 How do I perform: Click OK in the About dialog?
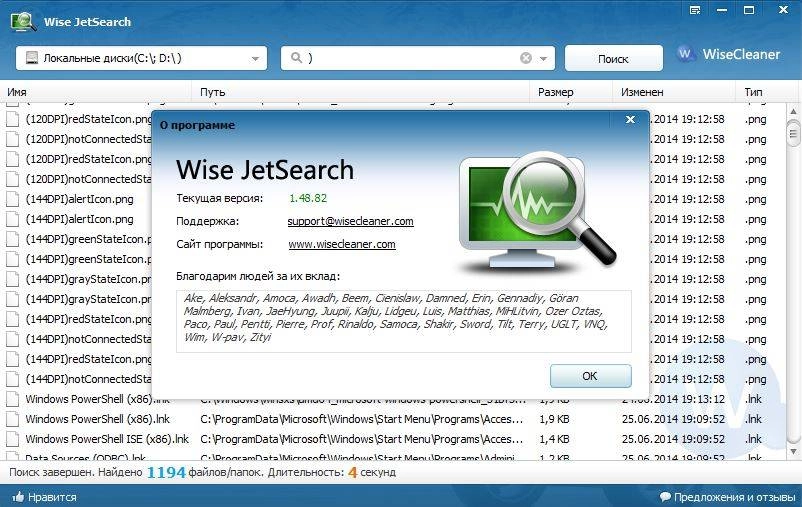590,376
